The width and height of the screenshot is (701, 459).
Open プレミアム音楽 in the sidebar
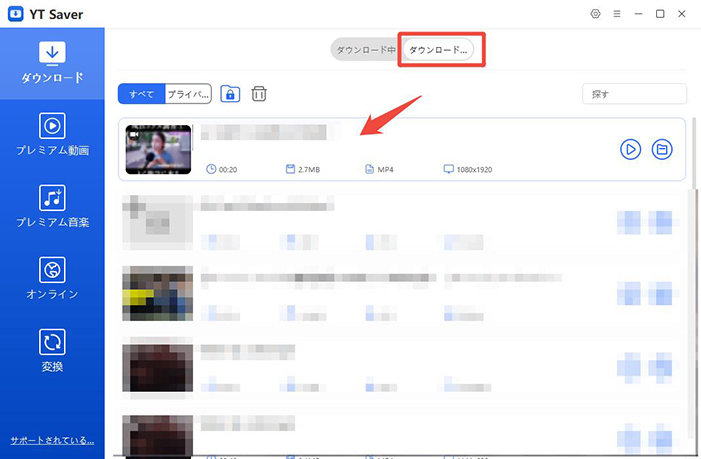pos(52,206)
